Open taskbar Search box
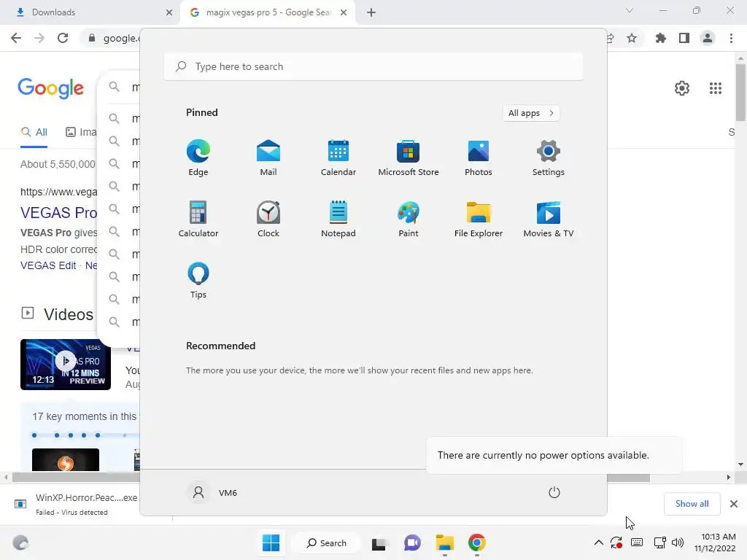This screenshot has width=747, height=560. point(327,542)
